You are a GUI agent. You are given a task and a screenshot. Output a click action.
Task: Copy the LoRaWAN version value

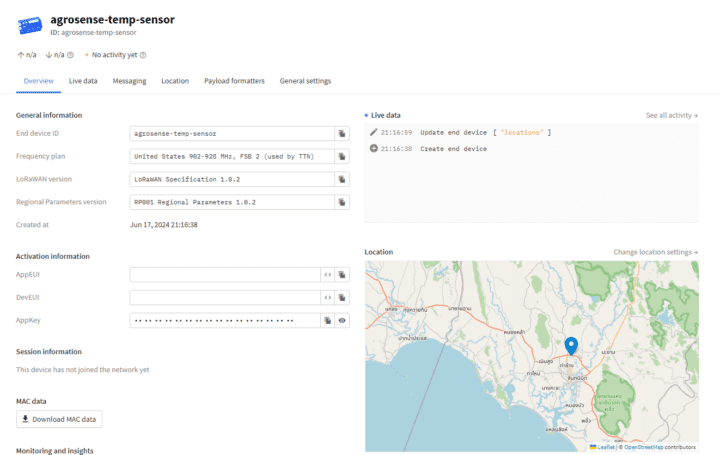(341, 180)
